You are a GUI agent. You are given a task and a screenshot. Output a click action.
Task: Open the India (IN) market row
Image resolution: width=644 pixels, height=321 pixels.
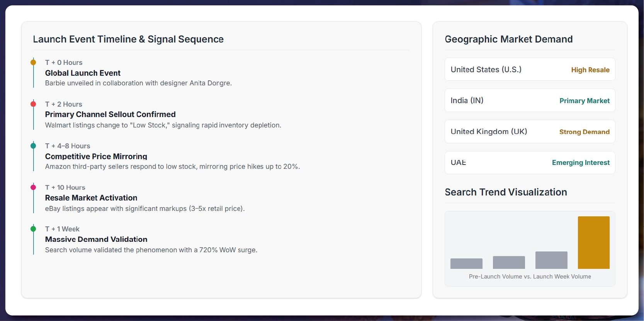pyautogui.click(x=530, y=100)
